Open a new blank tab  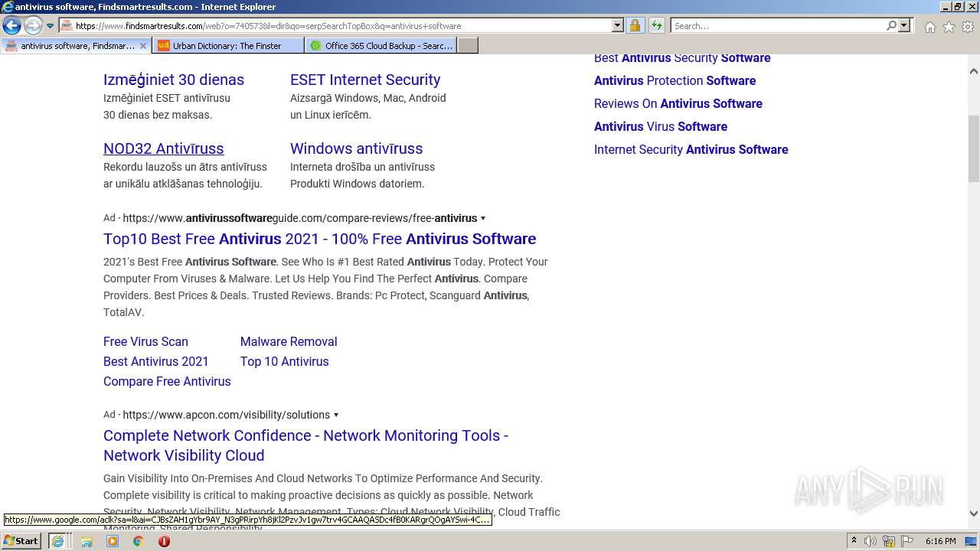pos(468,46)
